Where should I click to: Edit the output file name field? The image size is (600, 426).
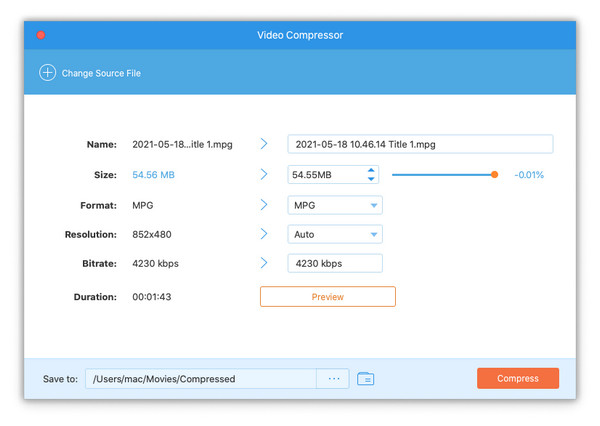pyautogui.click(x=420, y=144)
